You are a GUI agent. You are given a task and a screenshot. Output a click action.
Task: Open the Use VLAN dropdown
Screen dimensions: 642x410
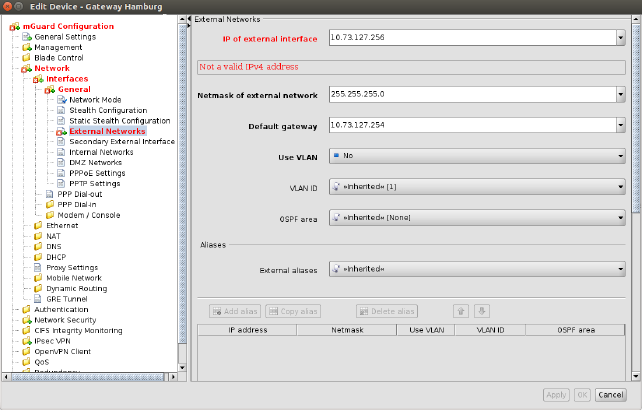(x=621, y=156)
